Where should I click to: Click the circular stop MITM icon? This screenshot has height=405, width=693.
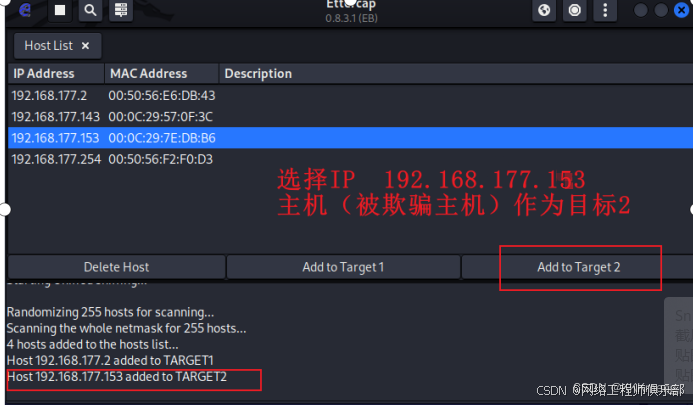[575, 10]
